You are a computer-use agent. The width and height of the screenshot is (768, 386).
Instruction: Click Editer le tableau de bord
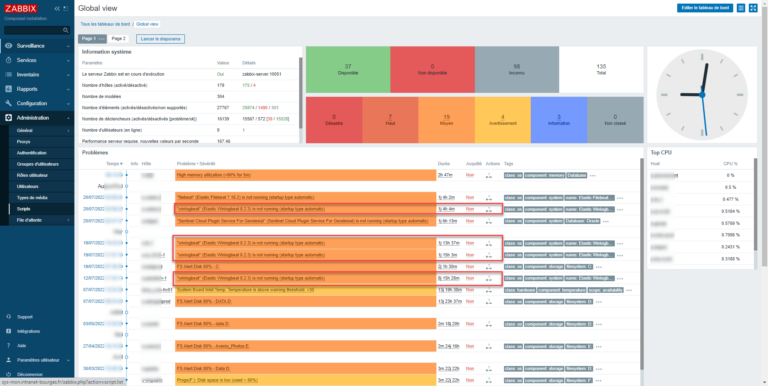(705, 8)
